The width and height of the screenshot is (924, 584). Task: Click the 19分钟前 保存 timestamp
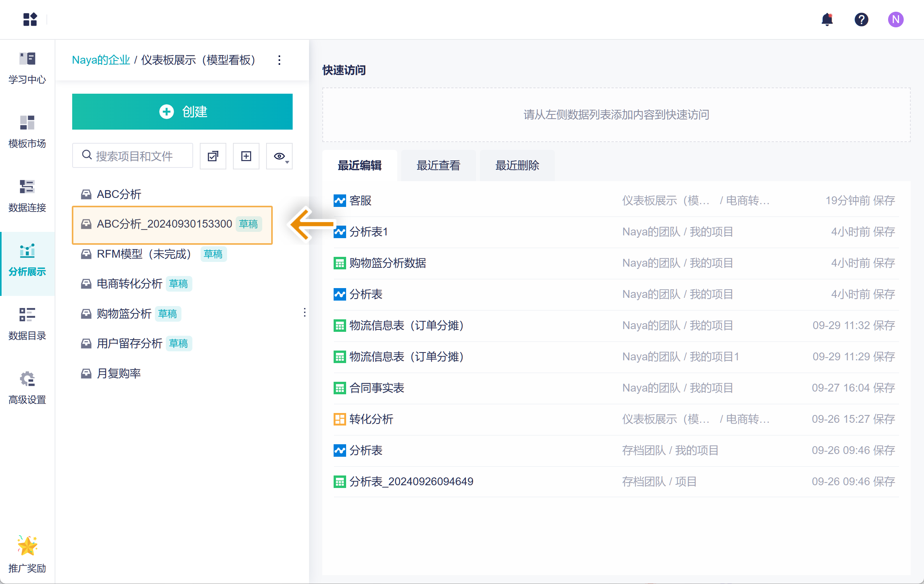pos(860,201)
